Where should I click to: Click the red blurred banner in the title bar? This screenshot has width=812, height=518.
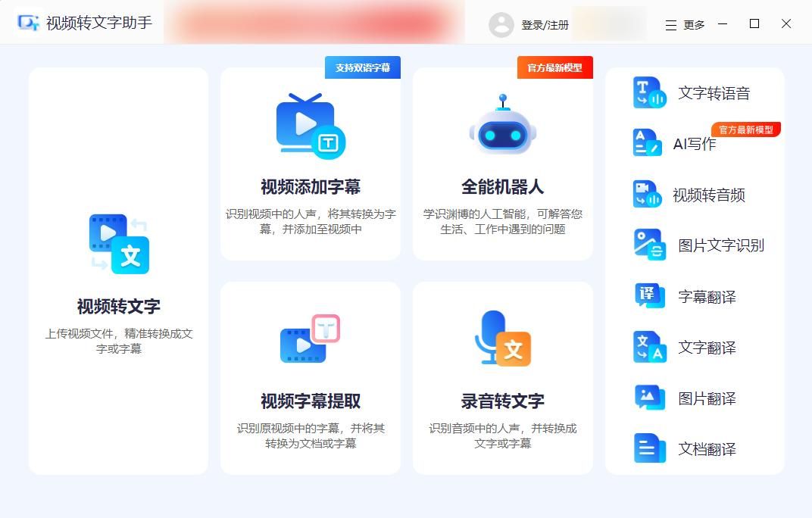click(x=314, y=23)
